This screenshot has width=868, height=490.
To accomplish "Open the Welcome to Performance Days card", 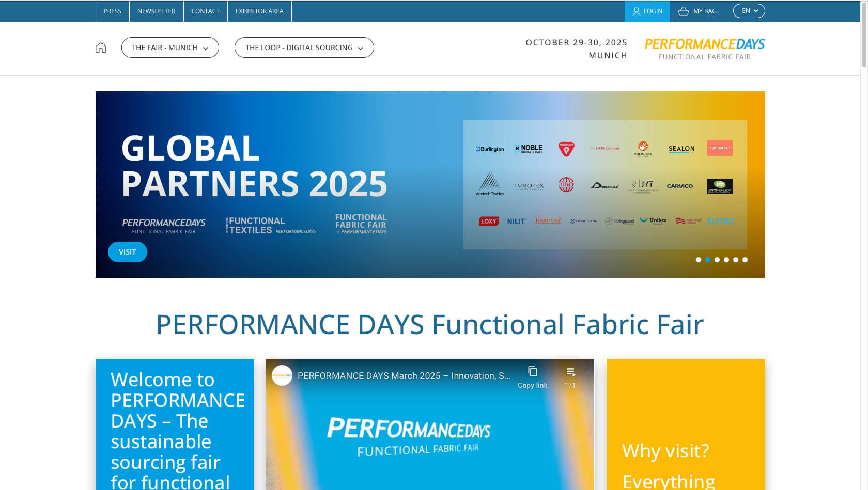I will [x=175, y=424].
